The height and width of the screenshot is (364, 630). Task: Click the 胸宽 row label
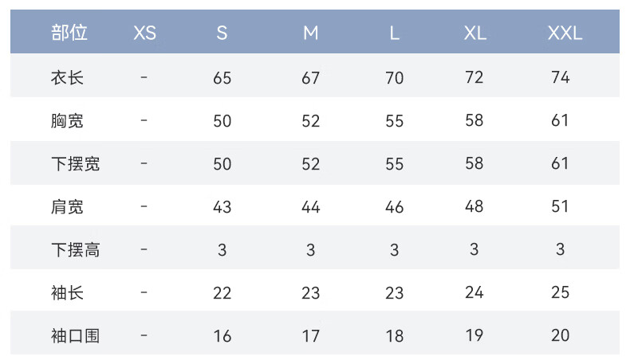click(67, 120)
